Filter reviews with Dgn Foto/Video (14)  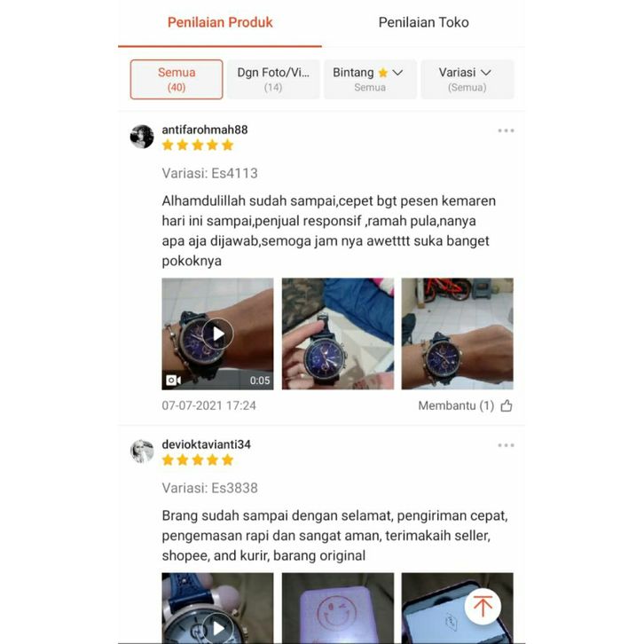tap(273, 79)
